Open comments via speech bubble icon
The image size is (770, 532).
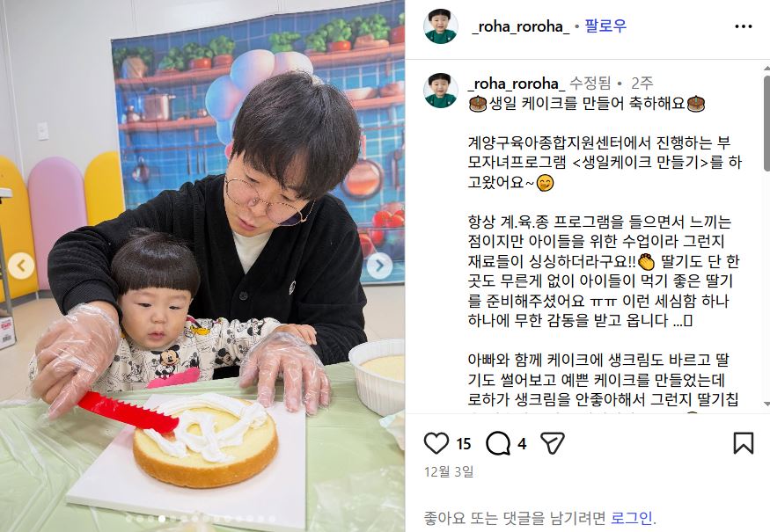(498, 443)
